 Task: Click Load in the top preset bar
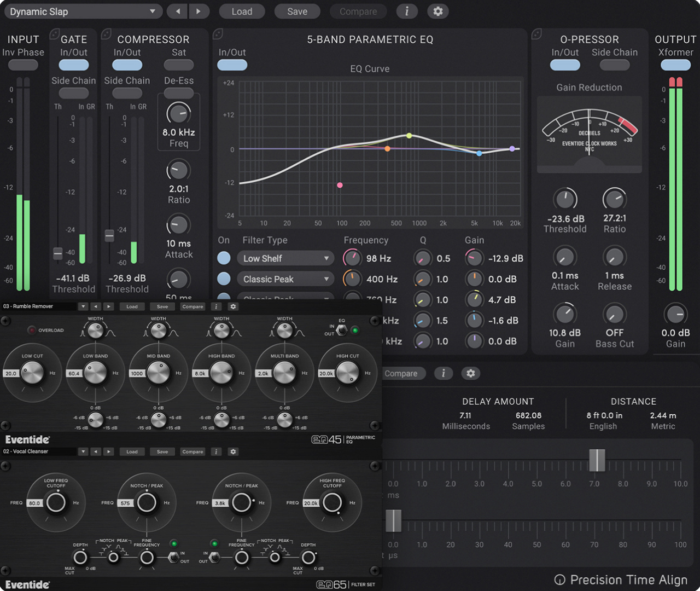(x=242, y=11)
